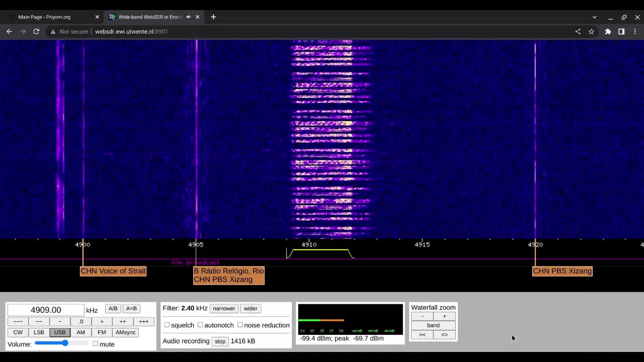Tune up with triple plus button
This screenshot has width=644, height=362.
coord(143,321)
